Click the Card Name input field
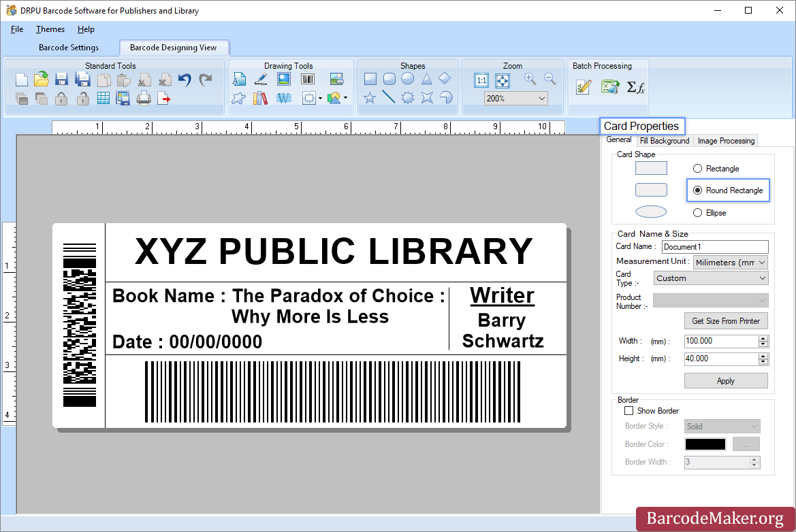This screenshot has width=796, height=532. 715,247
